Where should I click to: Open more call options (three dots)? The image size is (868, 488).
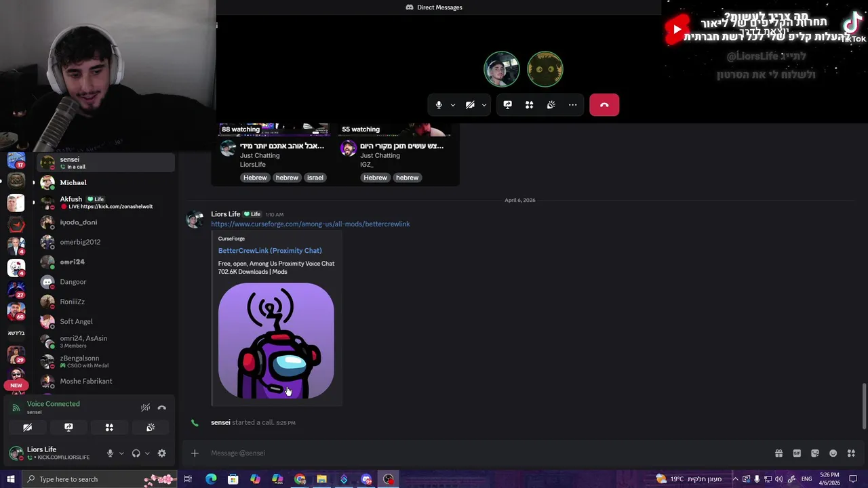(x=572, y=105)
